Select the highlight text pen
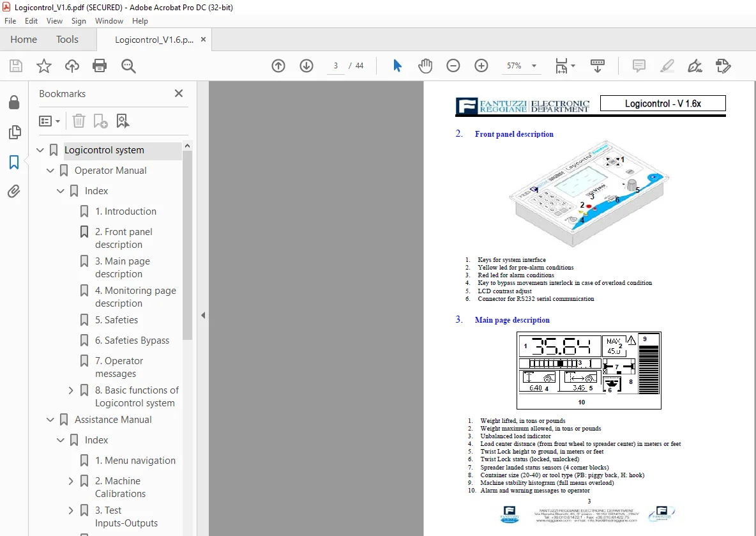 (667, 66)
